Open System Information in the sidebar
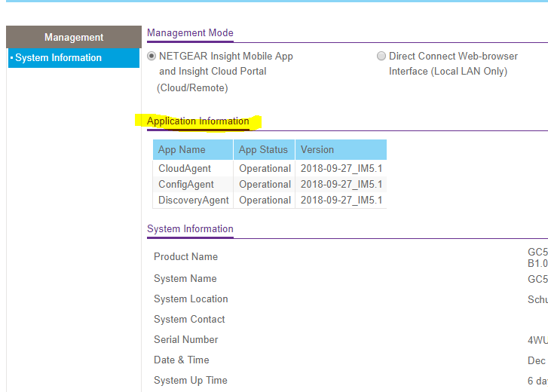 74,57
